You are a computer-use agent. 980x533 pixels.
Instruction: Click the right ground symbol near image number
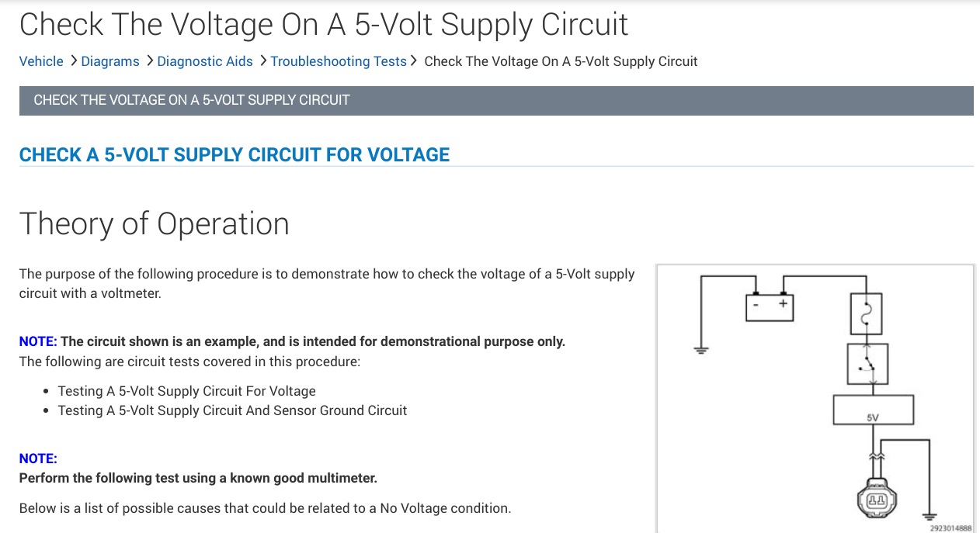(x=929, y=515)
